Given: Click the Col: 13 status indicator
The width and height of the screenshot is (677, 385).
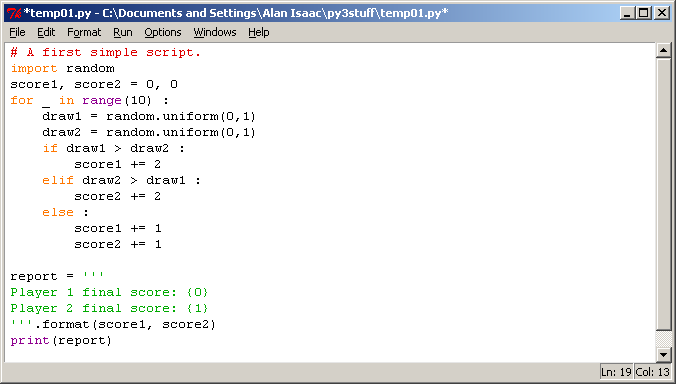Looking at the screenshot, I should tap(652, 372).
